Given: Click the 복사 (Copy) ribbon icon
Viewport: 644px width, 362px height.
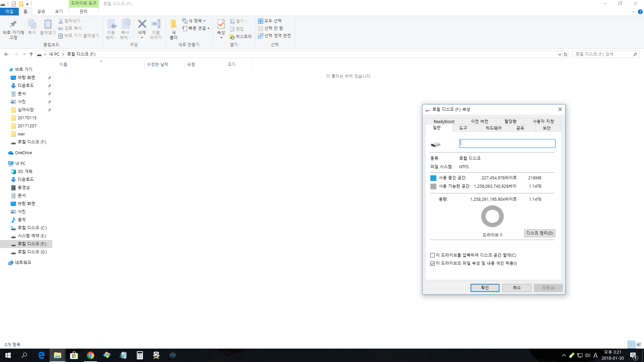Looking at the screenshot, I should pos(32,27).
